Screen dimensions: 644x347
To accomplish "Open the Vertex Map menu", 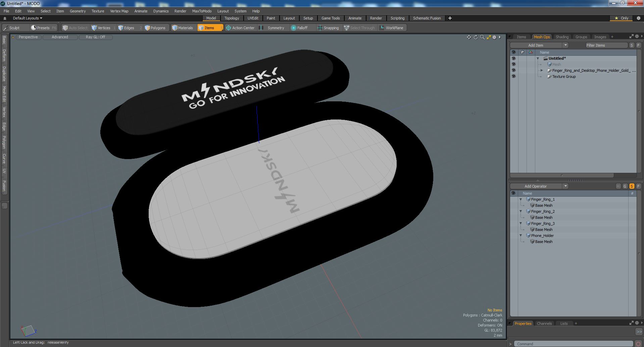I will pos(119,11).
